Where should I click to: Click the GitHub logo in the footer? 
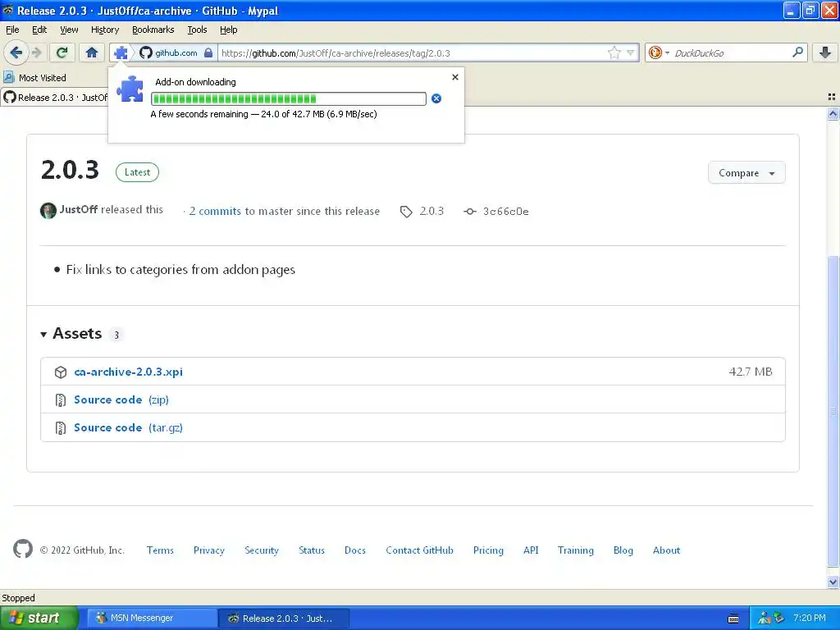click(x=22, y=549)
